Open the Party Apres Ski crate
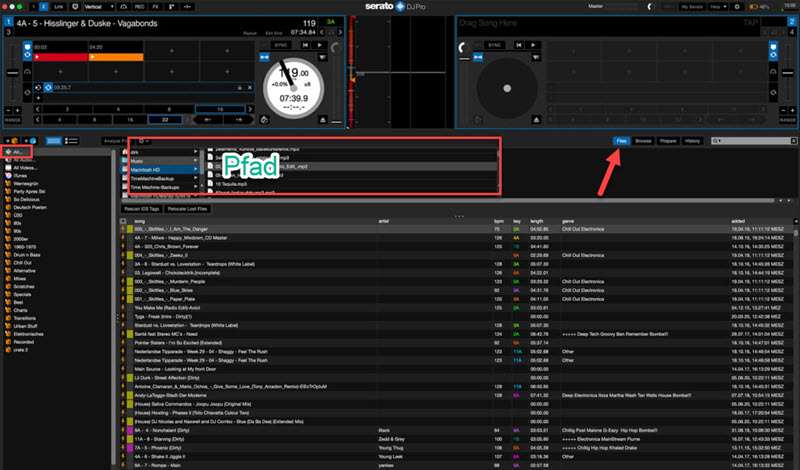 click(29, 191)
